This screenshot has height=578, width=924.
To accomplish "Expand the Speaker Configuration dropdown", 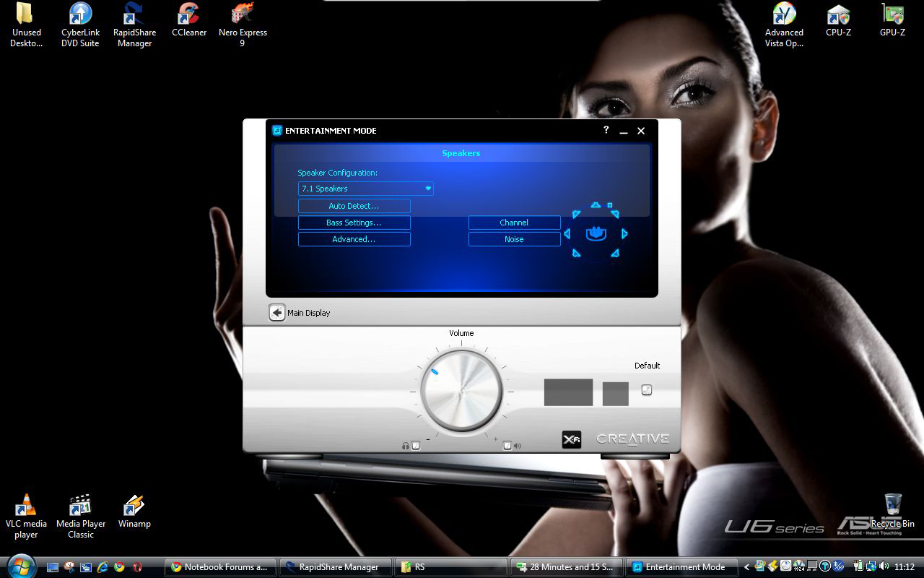I will click(x=365, y=189).
